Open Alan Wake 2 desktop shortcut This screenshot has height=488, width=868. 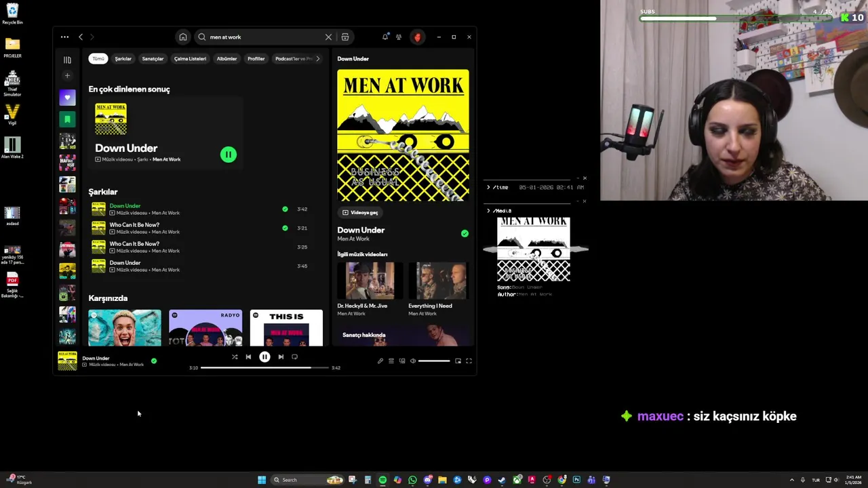pyautogui.click(x=12, y=147)
